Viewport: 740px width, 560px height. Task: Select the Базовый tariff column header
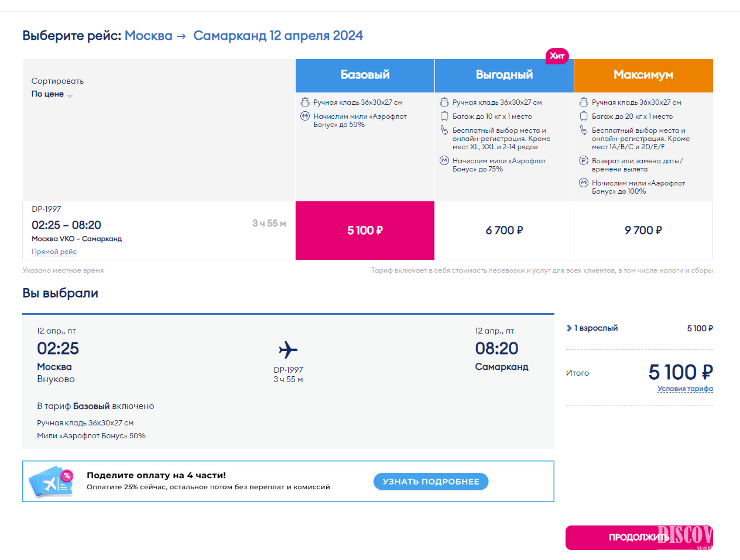tap(365, 75)
